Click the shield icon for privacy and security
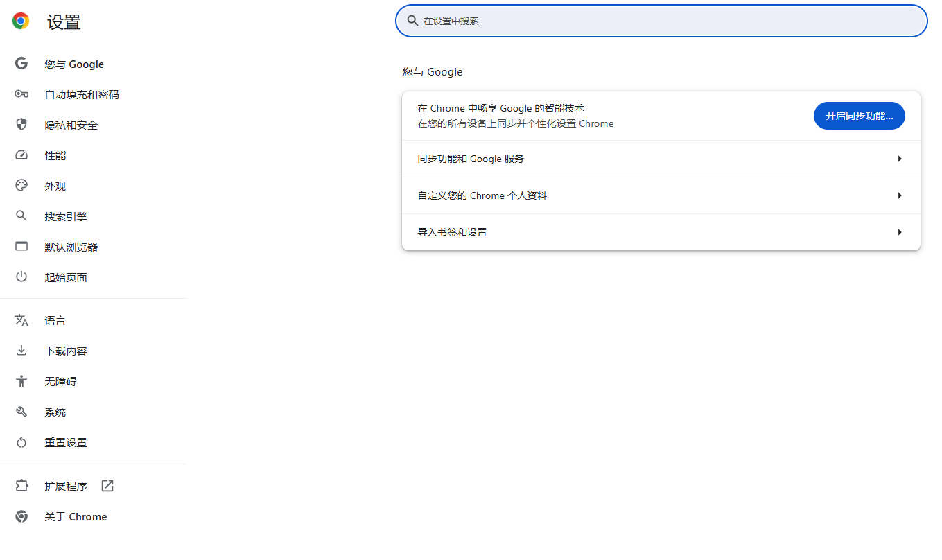 (21, 125)
